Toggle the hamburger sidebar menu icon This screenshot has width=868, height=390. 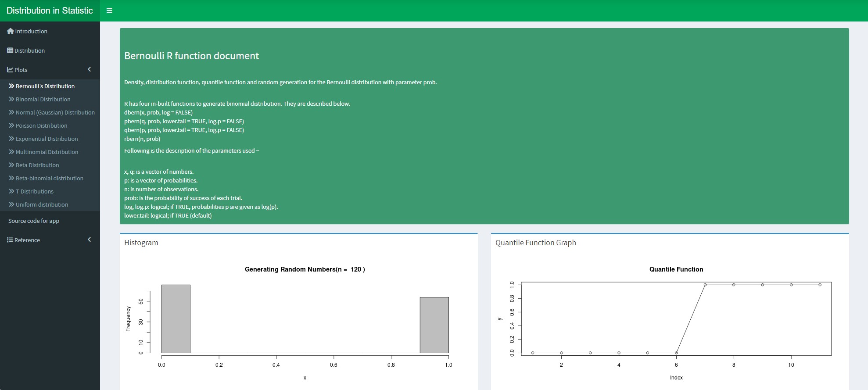click(x=109, y=11)
